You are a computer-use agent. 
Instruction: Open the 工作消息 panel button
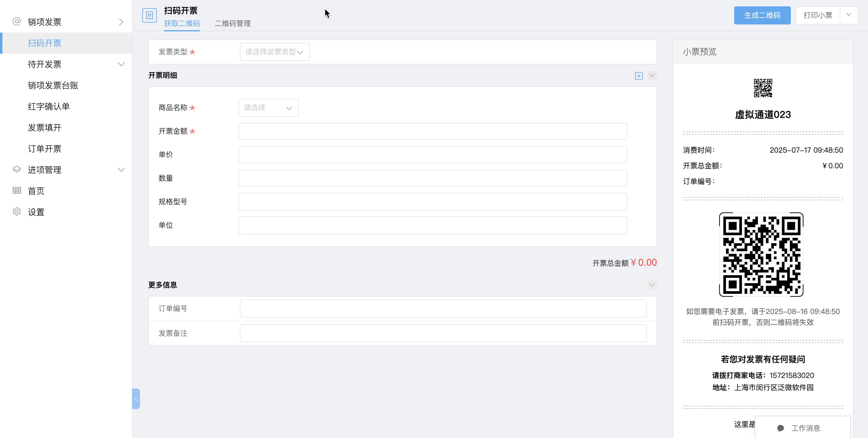(x=803, y=428)
